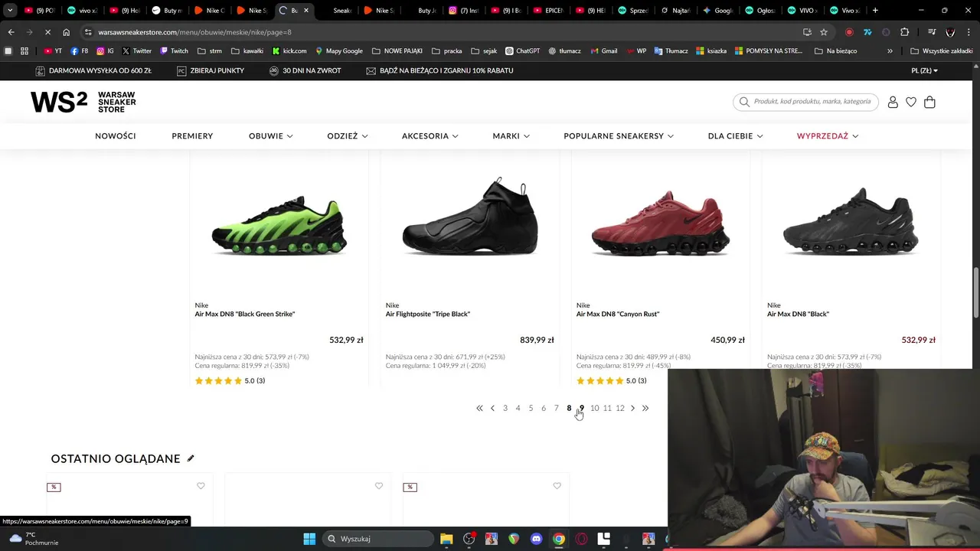Screen dimensions: 980x551
Task: Click the search magnifier icon
Action: click(x=744, y=102)
